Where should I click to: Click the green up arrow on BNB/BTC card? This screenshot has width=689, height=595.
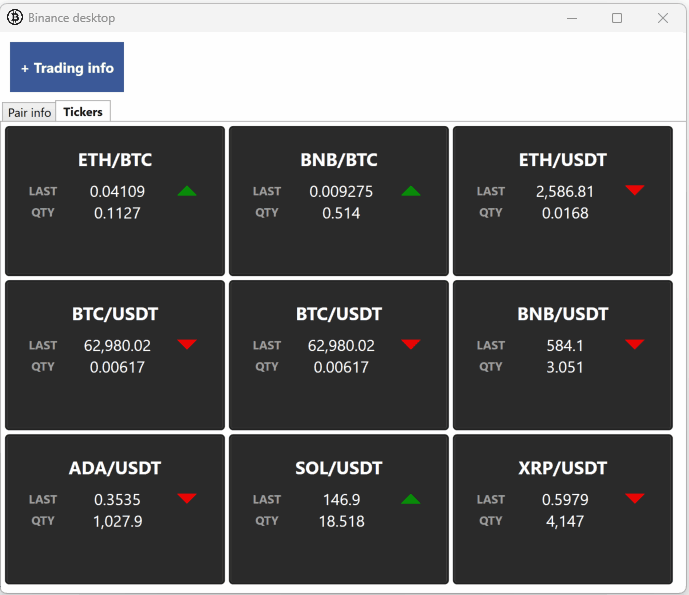[411, 191]
